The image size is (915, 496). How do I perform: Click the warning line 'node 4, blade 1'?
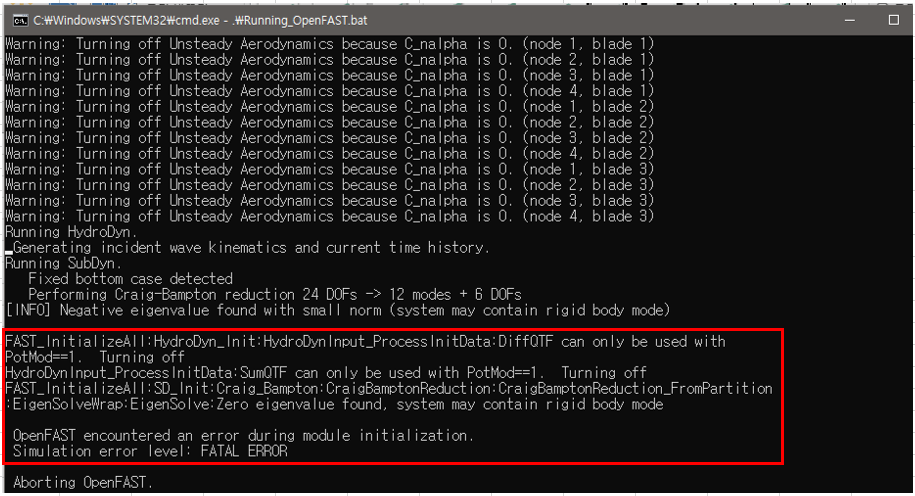pos(330,91)
